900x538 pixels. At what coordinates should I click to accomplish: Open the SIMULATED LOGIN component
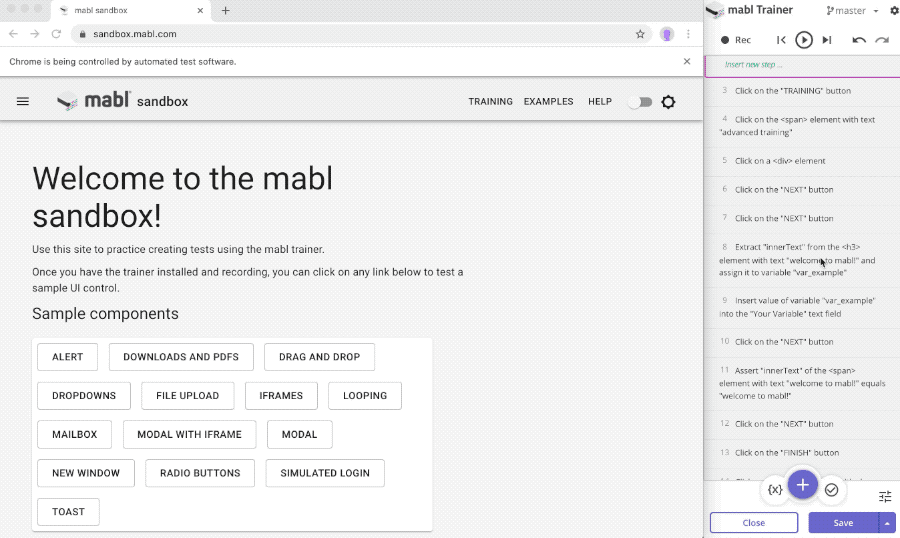click(x=325, y=473)
